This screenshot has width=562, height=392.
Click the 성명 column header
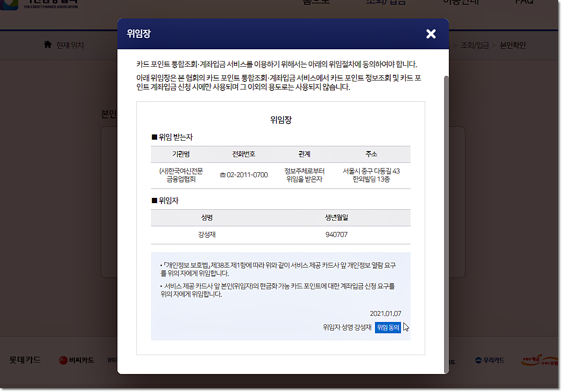click(x=207, y=217)
